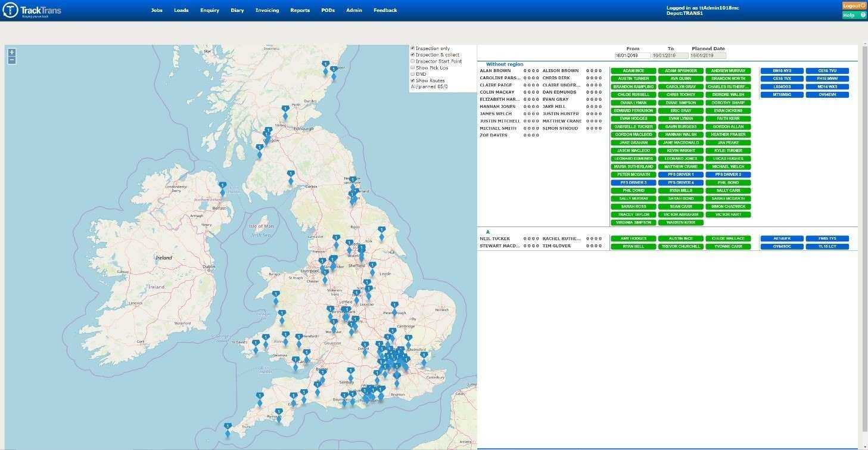Screen dimensions: 868x450
Task: Open the Admin menu
Action: pyautogui.click(x=354, y=10)
